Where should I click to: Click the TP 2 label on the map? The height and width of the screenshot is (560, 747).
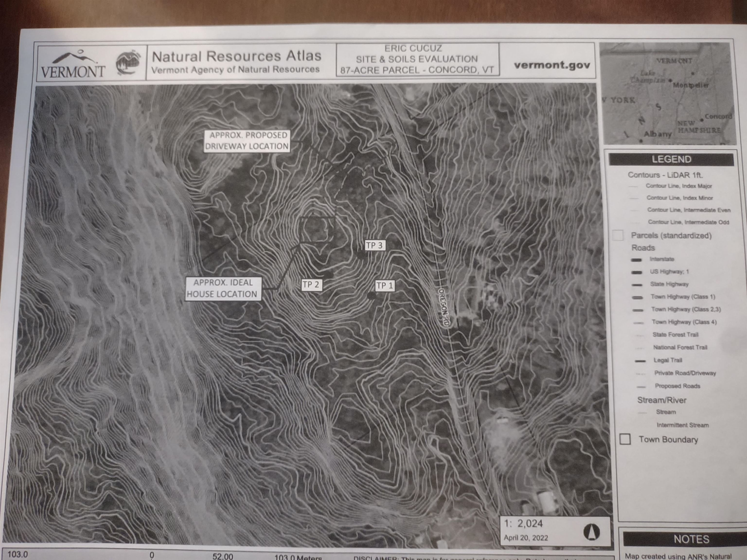point(311,285)
